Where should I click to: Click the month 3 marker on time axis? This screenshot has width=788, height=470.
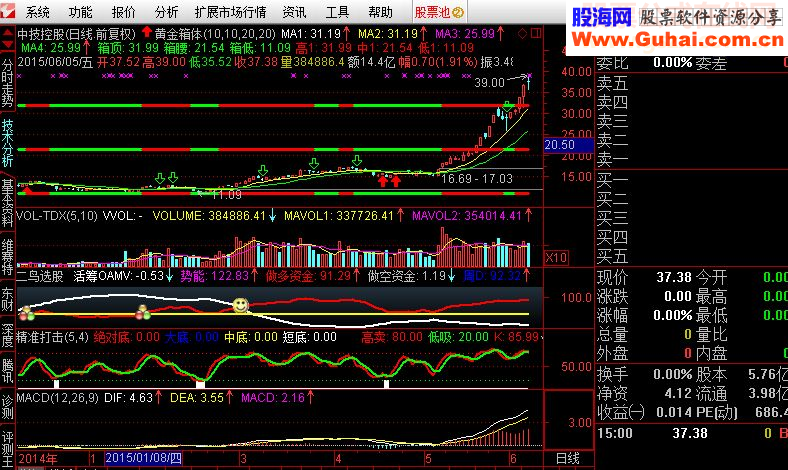tap(243, 459)
